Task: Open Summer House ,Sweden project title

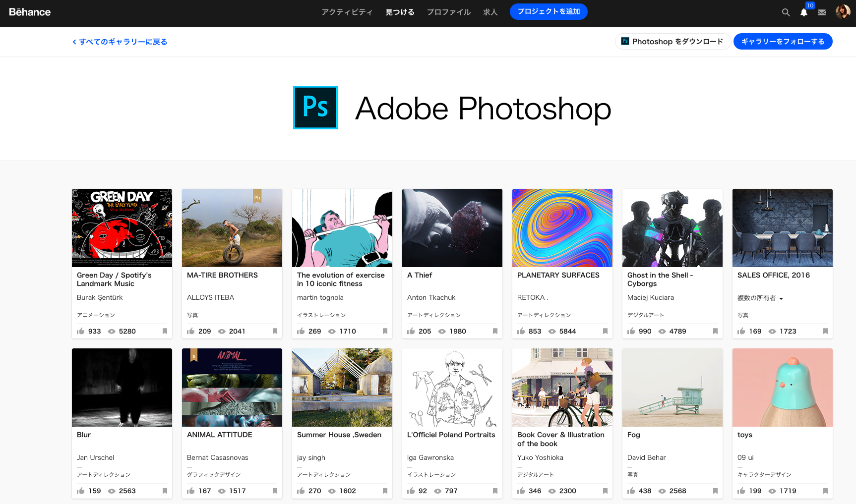Action: [339, 435]
